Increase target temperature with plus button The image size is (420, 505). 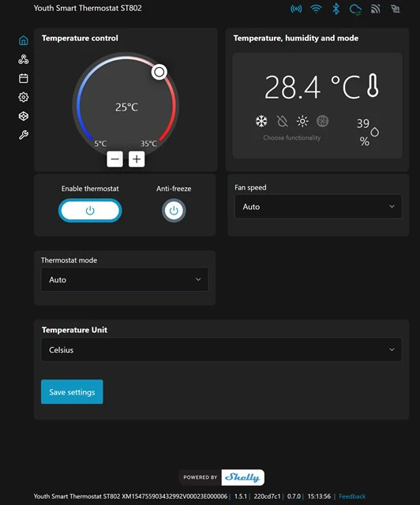(137, 159)
